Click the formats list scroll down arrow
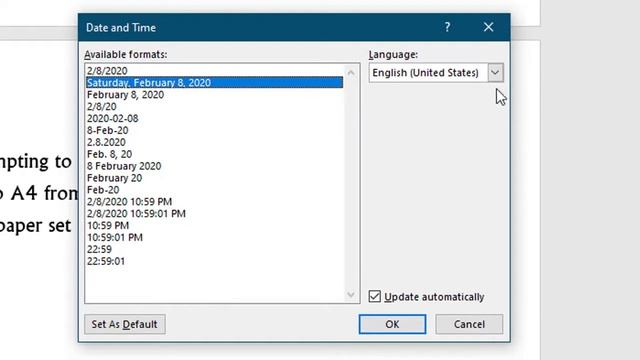The height and width of the screenshot is (360, 640). 351,295
